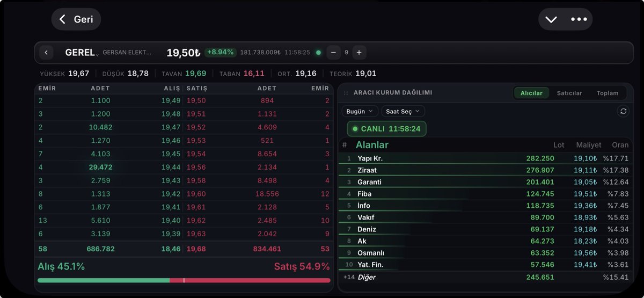Sort by the Oran column header

(620, 145)
